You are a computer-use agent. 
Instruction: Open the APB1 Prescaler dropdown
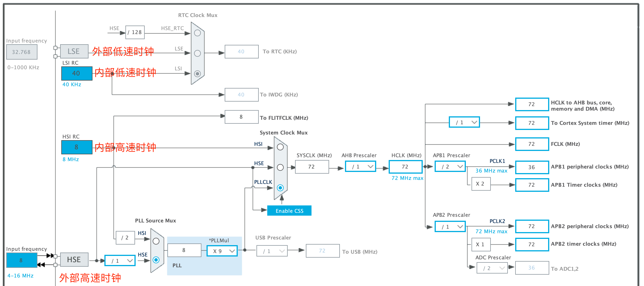[x=450, y=167]
